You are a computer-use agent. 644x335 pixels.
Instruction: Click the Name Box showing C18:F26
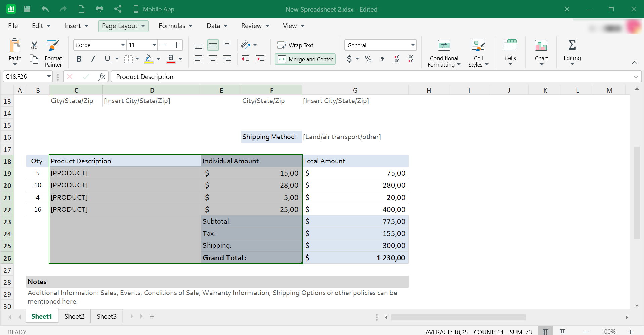(28, 76)
